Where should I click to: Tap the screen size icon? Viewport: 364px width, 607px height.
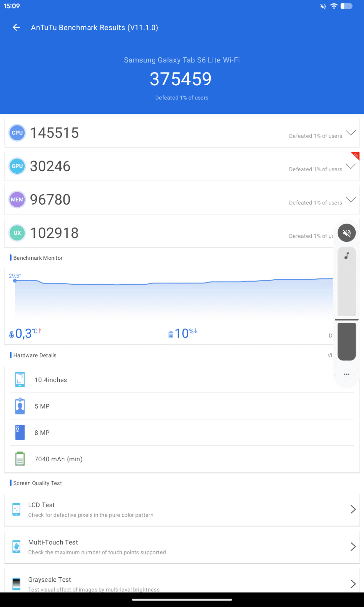(x=20, y=380)
